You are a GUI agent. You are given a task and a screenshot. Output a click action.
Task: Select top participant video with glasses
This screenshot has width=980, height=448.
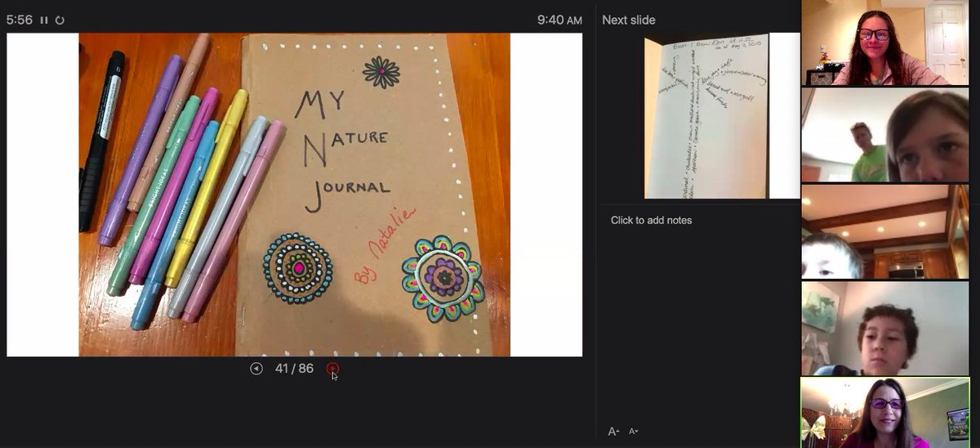coord(884,43)
